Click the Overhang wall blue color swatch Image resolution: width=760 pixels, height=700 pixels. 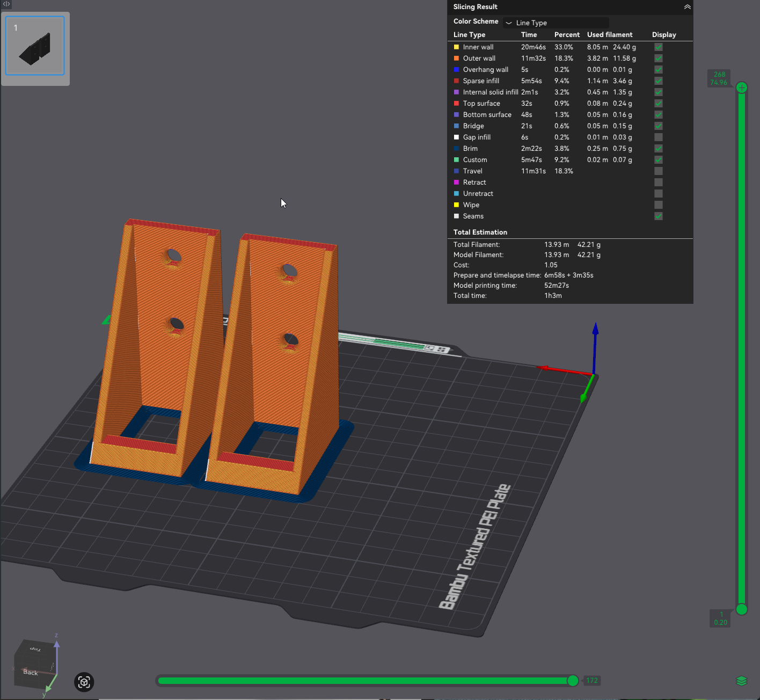click(456, 70)
